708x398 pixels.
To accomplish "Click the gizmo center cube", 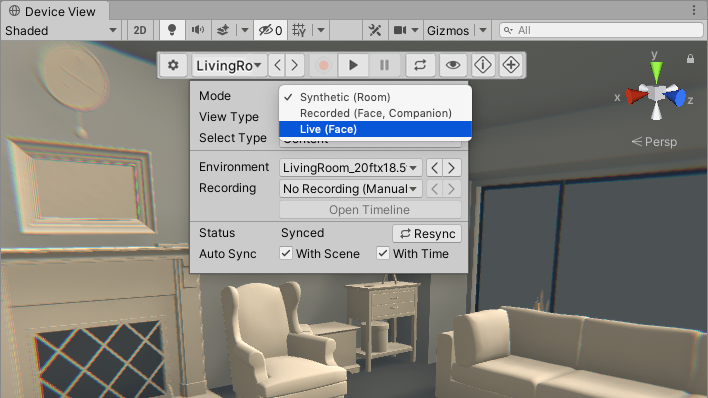I will pyautogui.click(x=657, y=93).
